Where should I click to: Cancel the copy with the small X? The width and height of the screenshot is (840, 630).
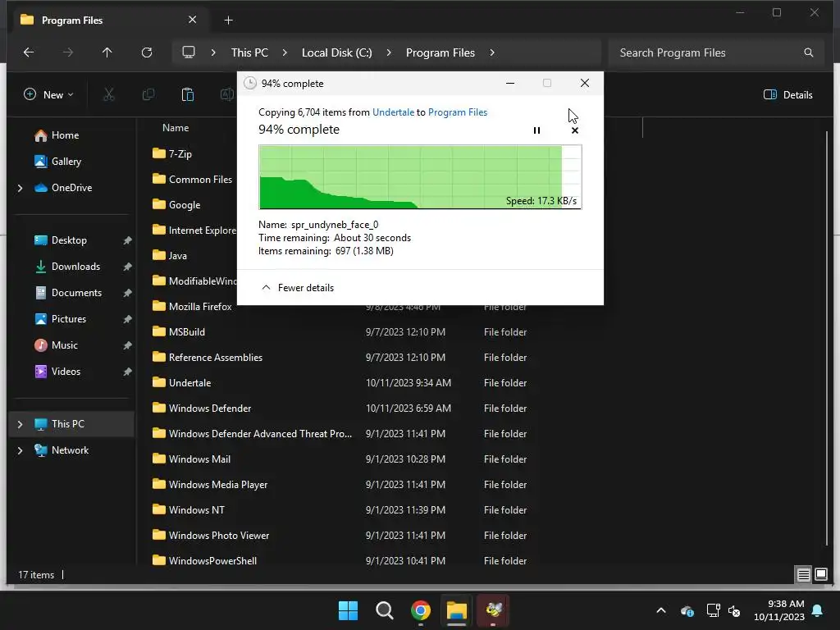point(575,130)
